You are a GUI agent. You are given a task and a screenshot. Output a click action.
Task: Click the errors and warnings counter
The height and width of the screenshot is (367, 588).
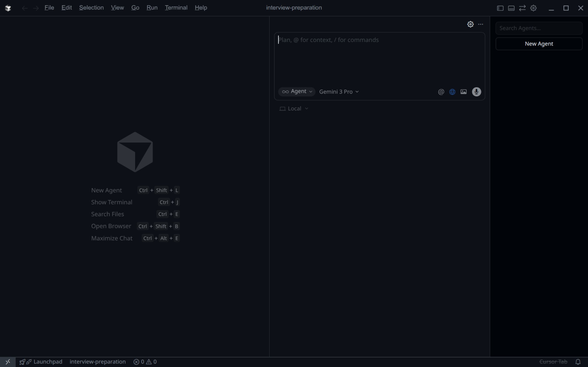[144, 361]
